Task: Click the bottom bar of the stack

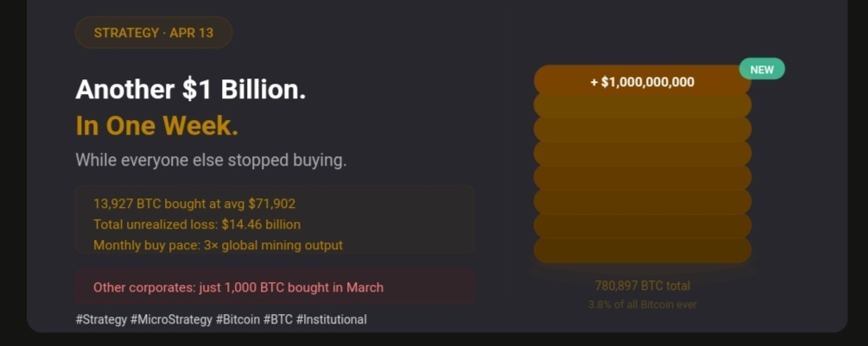Action: point(642,250)
